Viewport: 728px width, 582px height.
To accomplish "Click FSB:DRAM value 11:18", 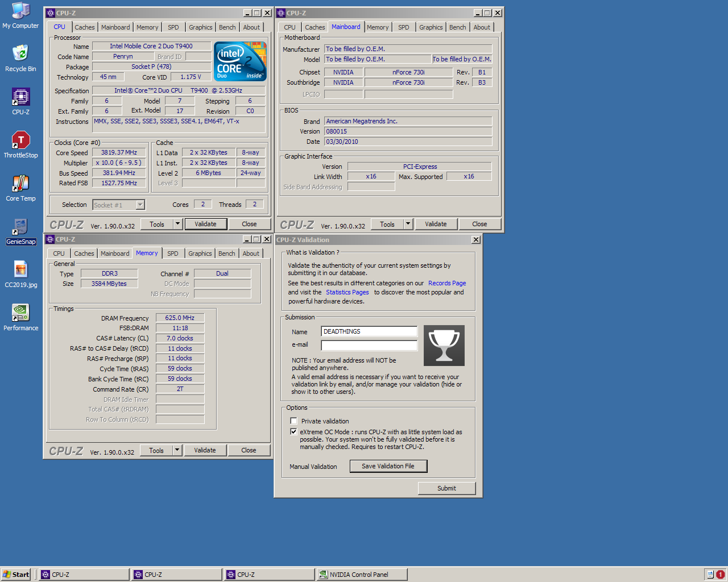I will tap(180, 328).
